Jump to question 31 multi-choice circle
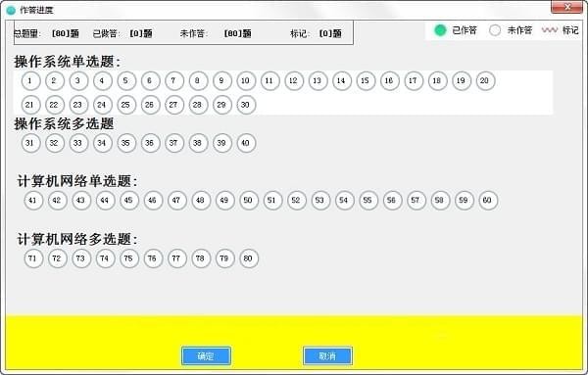Viewport: 588px width, 375px height. click(30, 143)
